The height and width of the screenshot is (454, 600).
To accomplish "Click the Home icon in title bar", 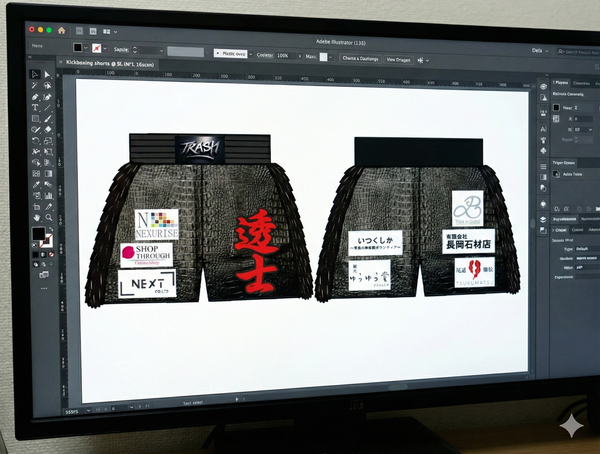I will click(x=62, y=31).
